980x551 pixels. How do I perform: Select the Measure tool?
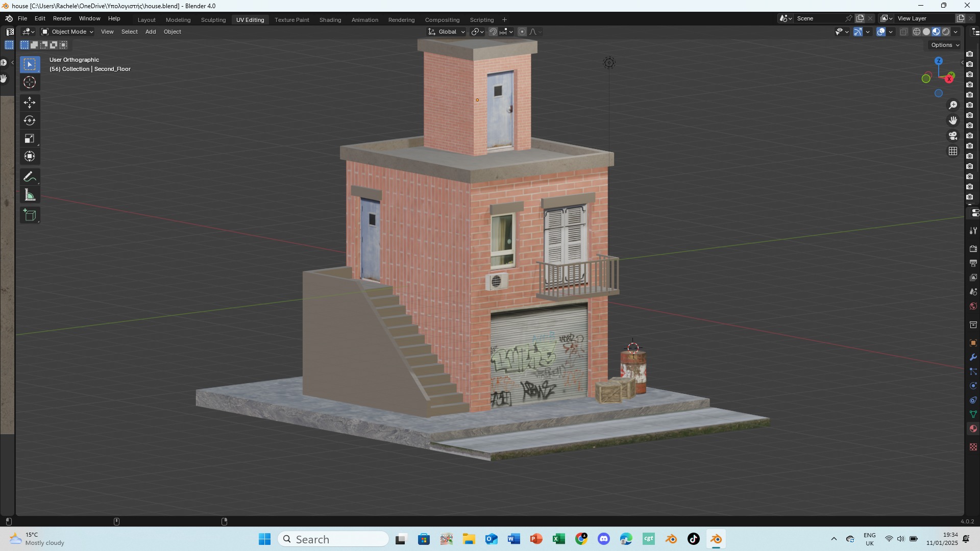tap(30, 195)
